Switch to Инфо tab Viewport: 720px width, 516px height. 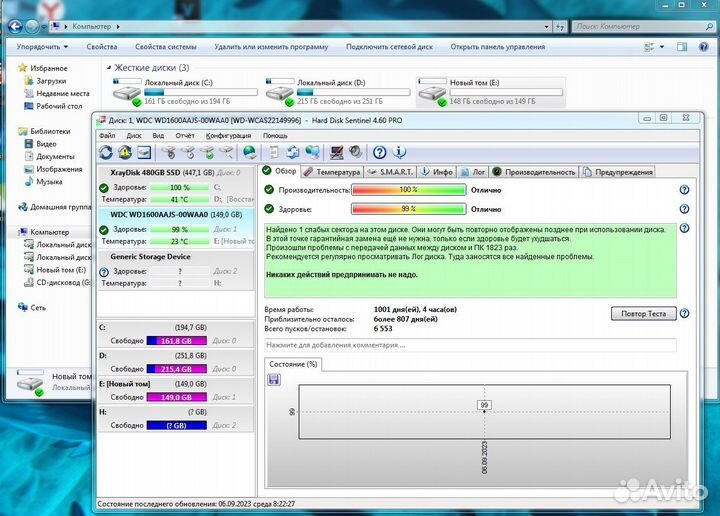click(x=437, y=172)
